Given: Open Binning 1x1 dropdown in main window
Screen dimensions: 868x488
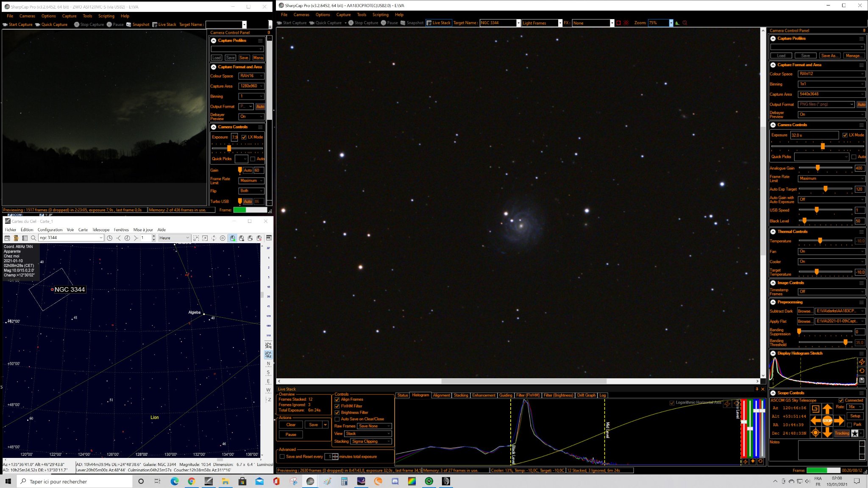Looking at the screenshot, I should (x=831, y=84).
